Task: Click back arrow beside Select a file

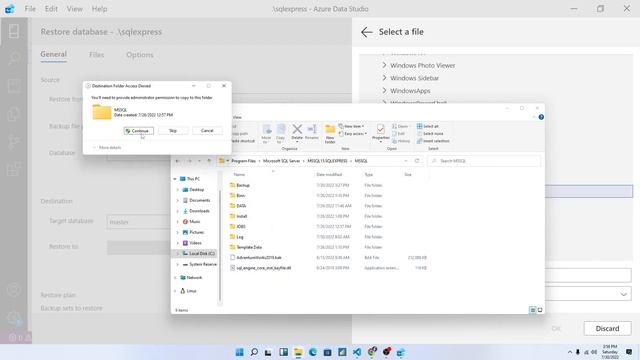Action: tap(367, 32)
